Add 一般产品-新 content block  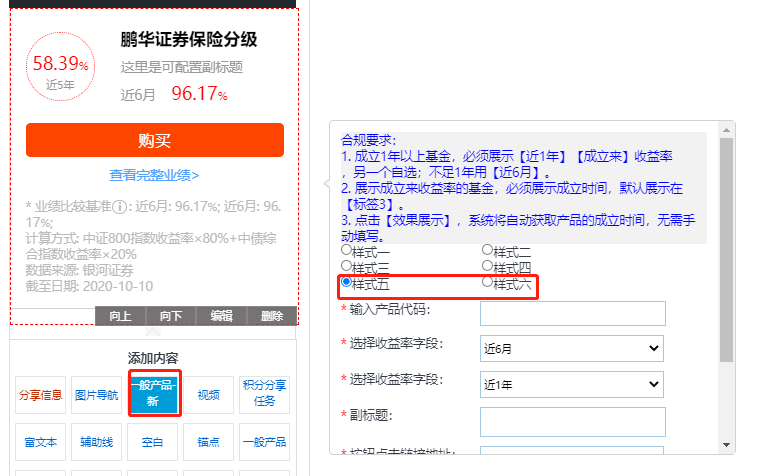pyautogui.click(x=154, y=393)
